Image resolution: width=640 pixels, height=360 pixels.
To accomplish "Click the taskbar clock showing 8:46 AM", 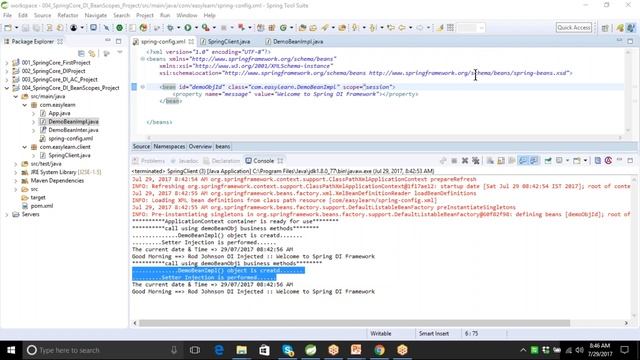I will tap(600, 350).
